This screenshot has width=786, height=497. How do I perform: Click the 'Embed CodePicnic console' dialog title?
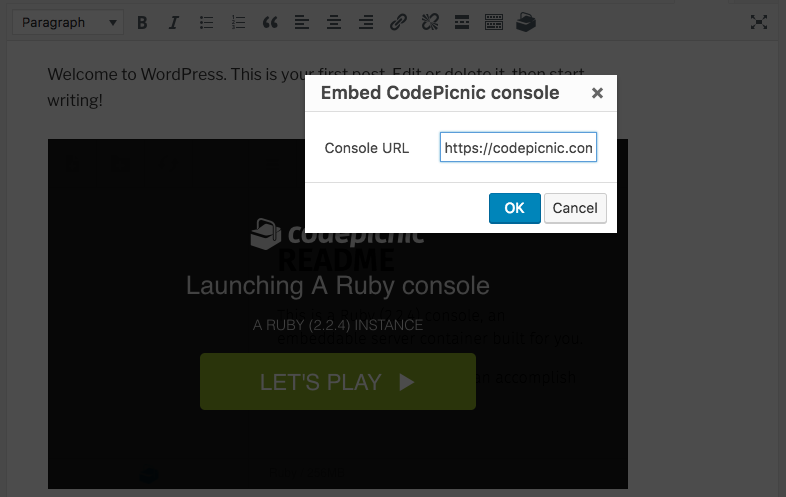tap(440, 93)
